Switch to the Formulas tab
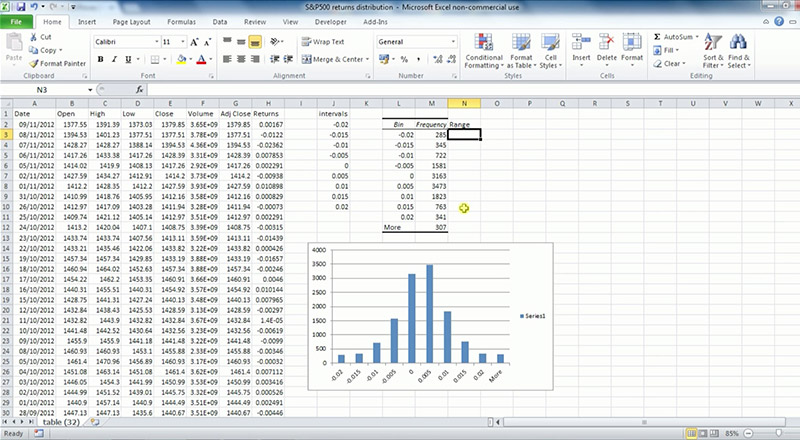Viewport: 800px width, 440px height. [x=181, y=22]
